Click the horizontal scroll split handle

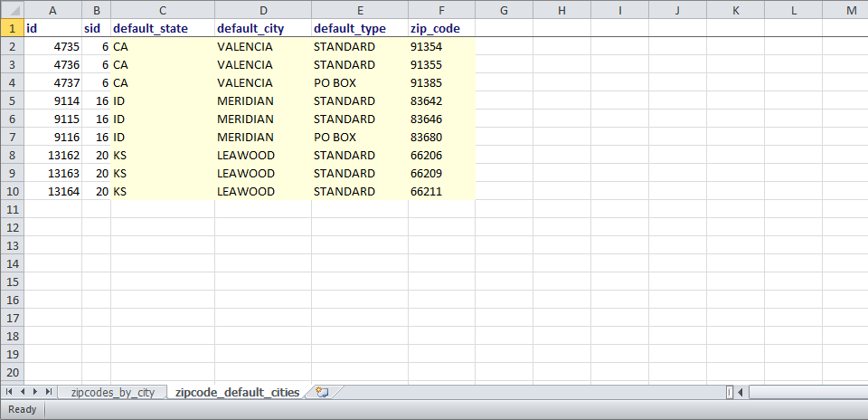pyautogui.click(x=729, y=392)
